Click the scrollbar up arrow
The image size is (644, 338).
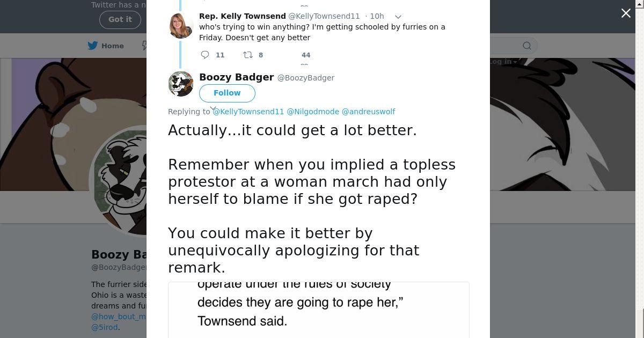(x=640, y=3)
